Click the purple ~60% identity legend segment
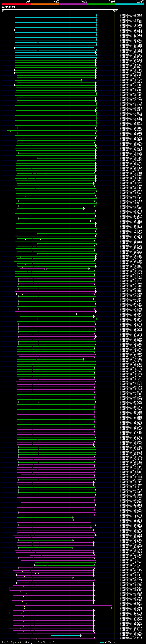 pyautogui.click(x=73, y=4)
